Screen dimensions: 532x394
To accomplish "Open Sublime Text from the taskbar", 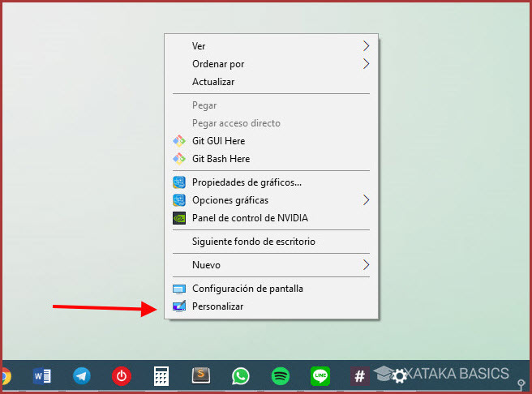I will click(201, 375).
